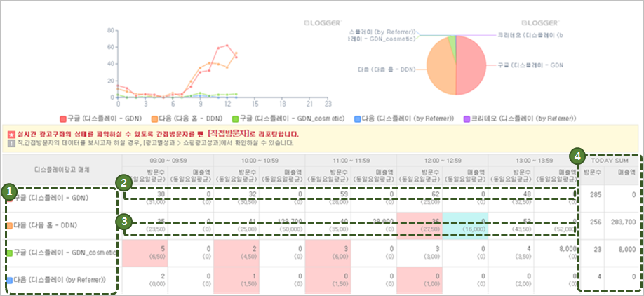Click the 256 visits total in TODAY SUM
The width and height of the screenshot is (644, 296).
point(595,222)
